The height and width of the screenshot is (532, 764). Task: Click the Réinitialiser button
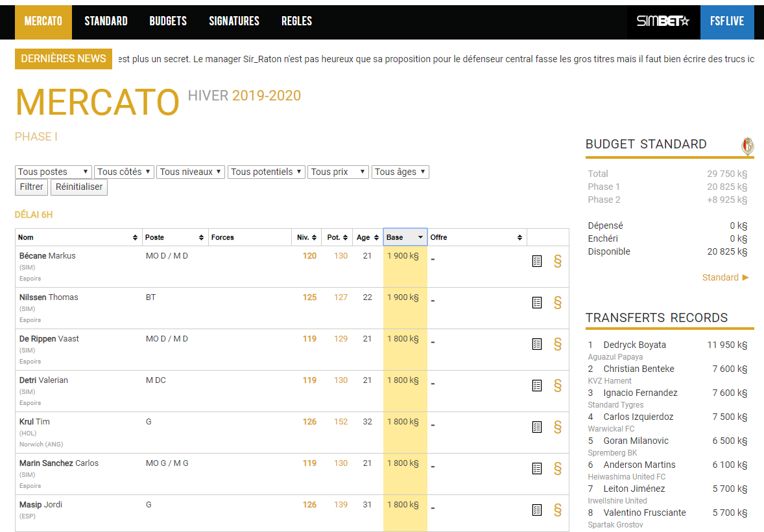click(79, 187)
